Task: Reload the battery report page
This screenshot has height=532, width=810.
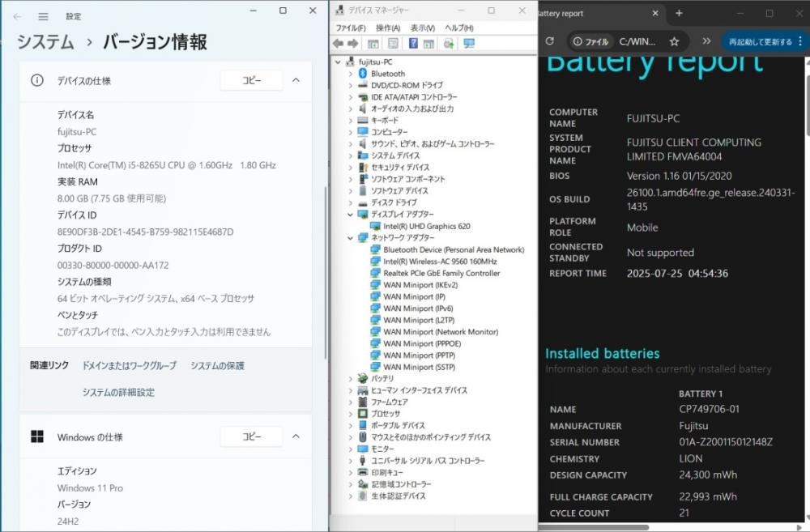Action: pyautogui.click(x=550, y=41)
